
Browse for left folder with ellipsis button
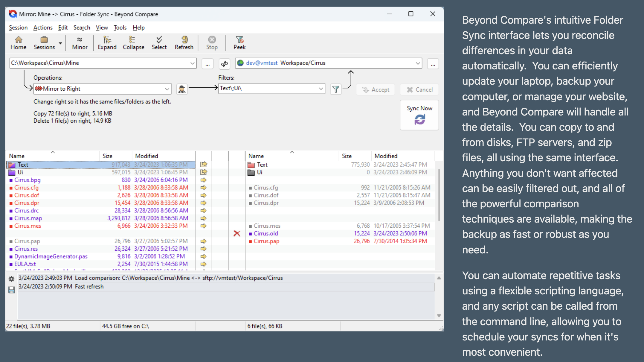point(207,64)
